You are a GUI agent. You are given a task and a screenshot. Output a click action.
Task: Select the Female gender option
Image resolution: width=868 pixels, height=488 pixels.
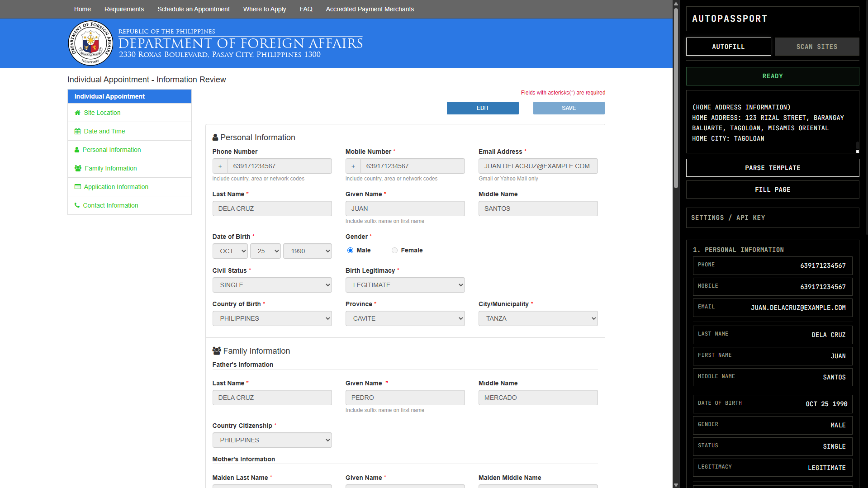coord(394,250)
